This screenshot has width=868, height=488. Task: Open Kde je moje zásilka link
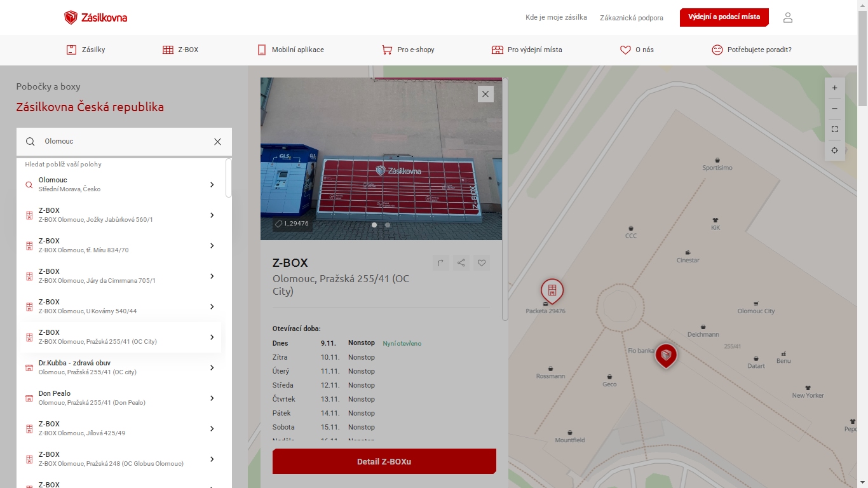(x=556, y=18)
